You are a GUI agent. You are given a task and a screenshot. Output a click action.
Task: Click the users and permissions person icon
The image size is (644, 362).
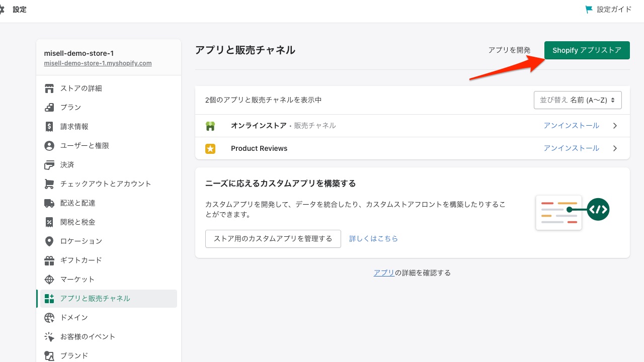click(x=49, y=146)
